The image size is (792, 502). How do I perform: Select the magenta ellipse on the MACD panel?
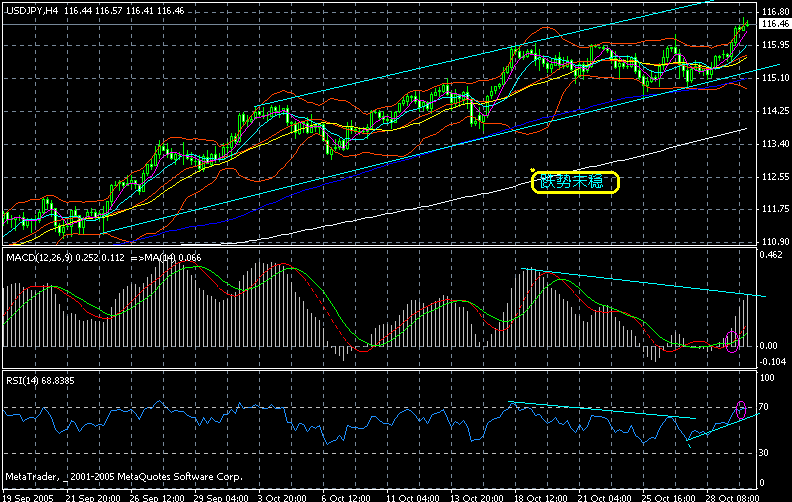(x=732, y=341)
